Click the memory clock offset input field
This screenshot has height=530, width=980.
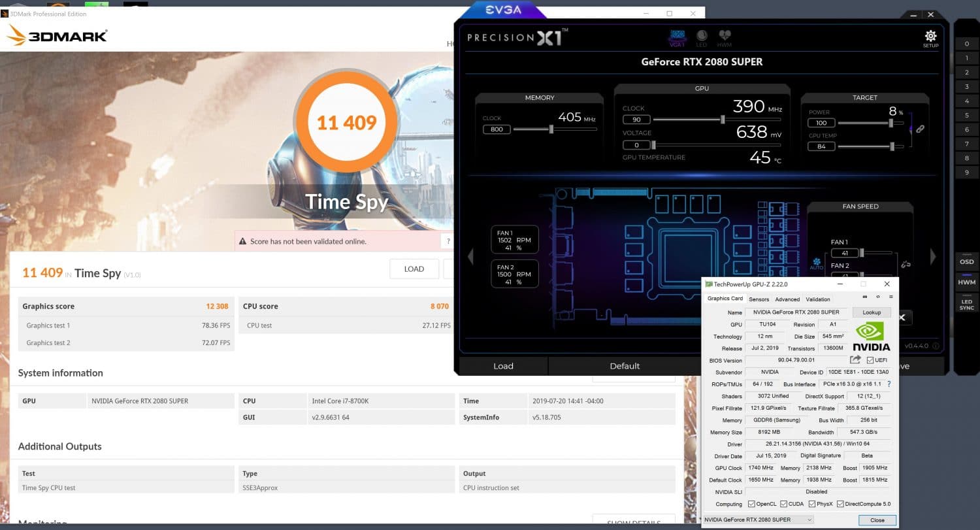(497, 129)
